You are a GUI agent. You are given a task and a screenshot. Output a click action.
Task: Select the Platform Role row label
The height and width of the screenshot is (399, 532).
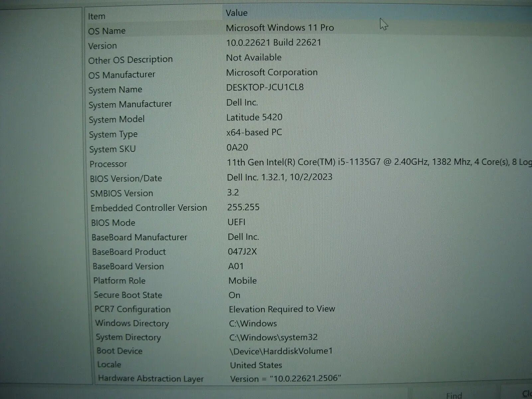point(119,281)
